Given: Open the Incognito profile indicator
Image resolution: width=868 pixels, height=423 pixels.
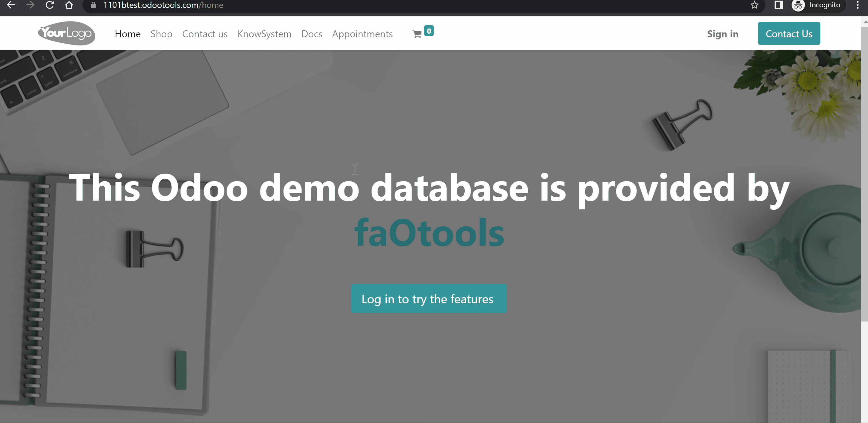Looking at the screenshot, I should tap(818, 5).
